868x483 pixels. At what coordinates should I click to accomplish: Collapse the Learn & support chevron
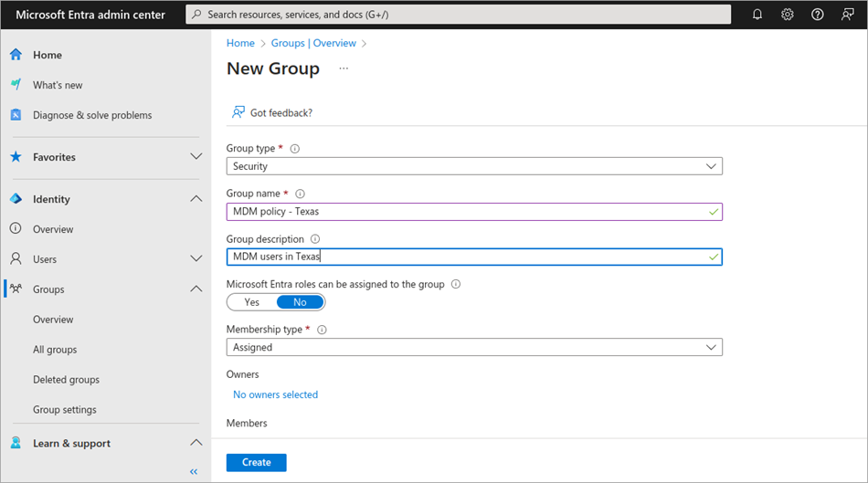196,443
